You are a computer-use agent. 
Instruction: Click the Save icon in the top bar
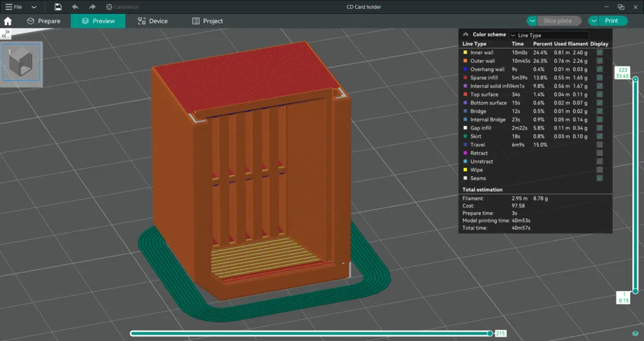click(58, 7)
